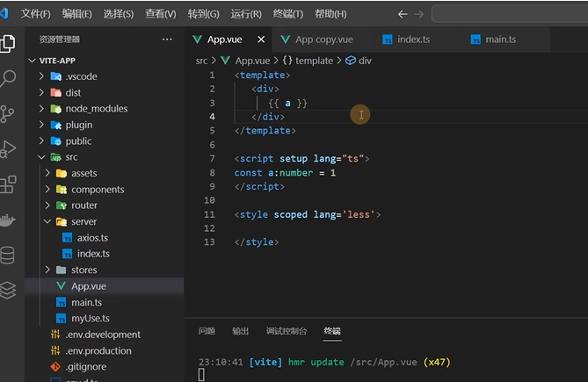Click the folder icon beside plugin
The width and height of the screenshot is (588, 382).
tap(56, 125)
